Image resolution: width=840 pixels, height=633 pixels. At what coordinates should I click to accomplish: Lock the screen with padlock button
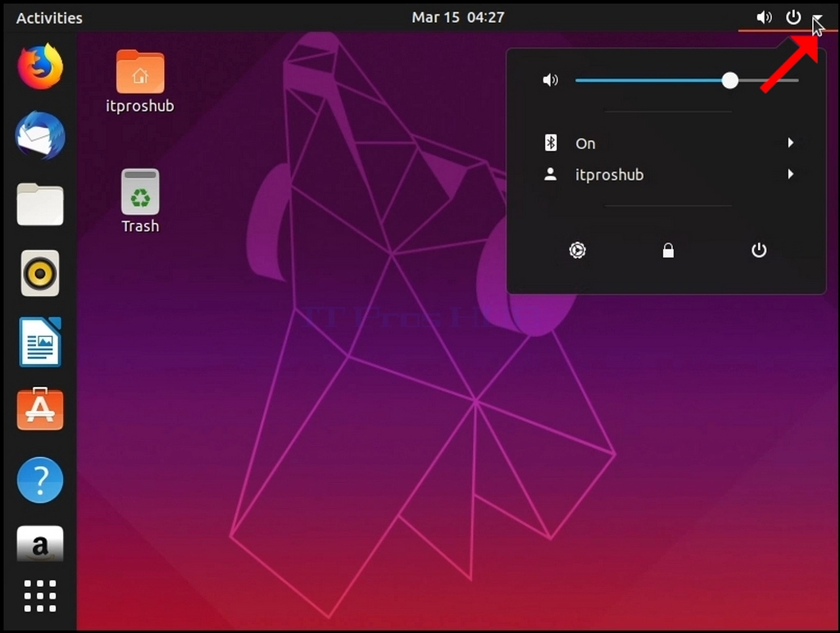(x=668, y=250)
